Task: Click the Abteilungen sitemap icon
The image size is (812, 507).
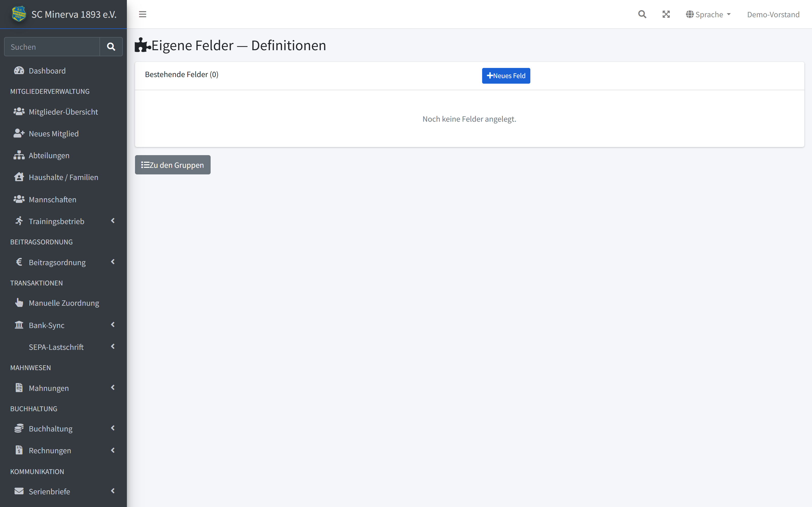Action: click(x=19, y=155)
